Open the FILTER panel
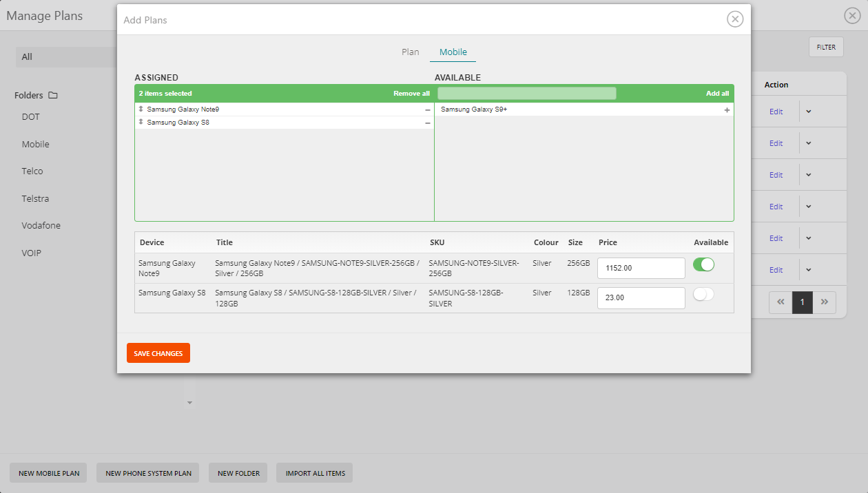Image resolution: width=868 pixels, height=493 pixels. tap(825, 47)
